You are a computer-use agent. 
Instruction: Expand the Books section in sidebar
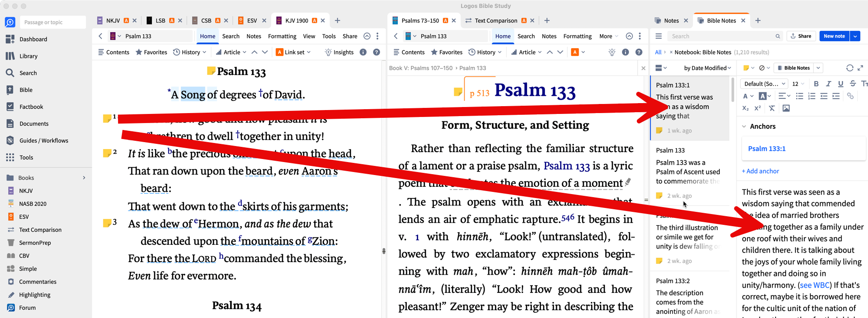coord(84,178)
